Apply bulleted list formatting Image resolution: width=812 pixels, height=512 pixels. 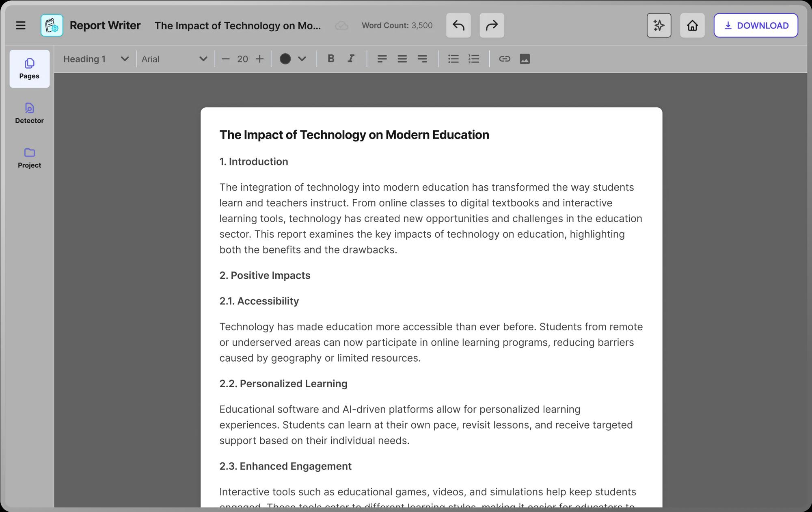[453, 59]
